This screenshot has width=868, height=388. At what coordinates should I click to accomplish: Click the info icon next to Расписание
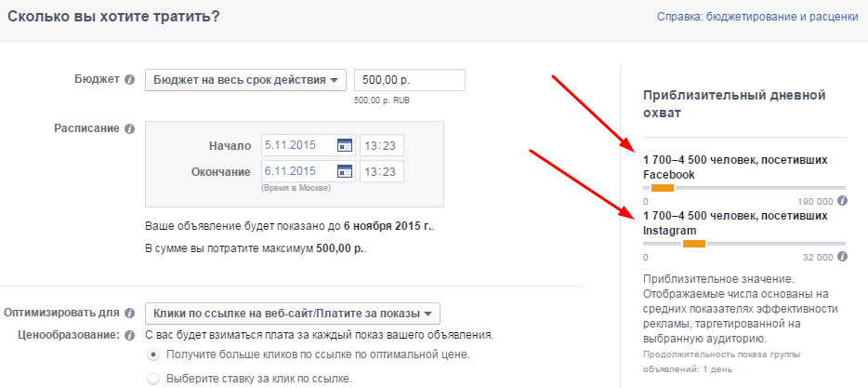tap(130, 129)
